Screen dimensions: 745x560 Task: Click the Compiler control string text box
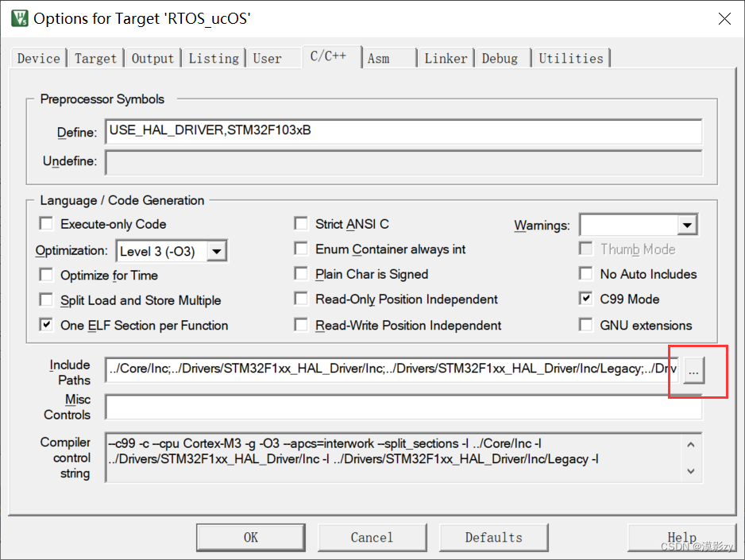[x=403, y=458]
